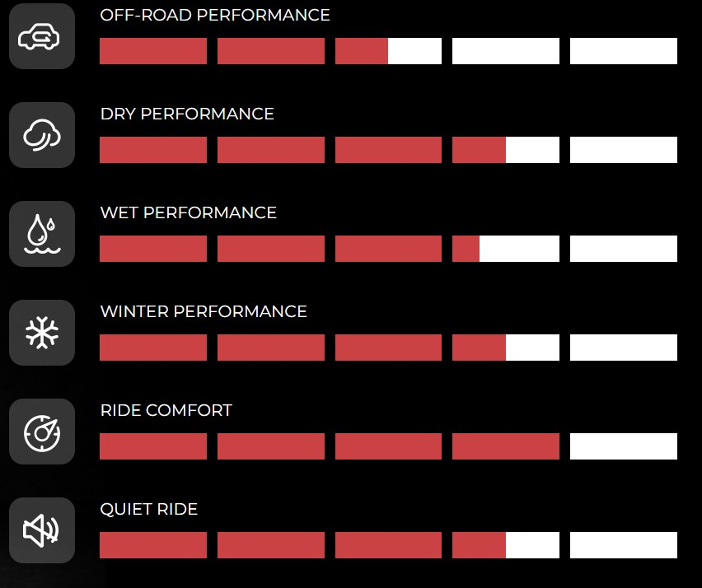702x588 pixels.
Task: Click the Ride Comfort heading text
Action: [166, 410]
